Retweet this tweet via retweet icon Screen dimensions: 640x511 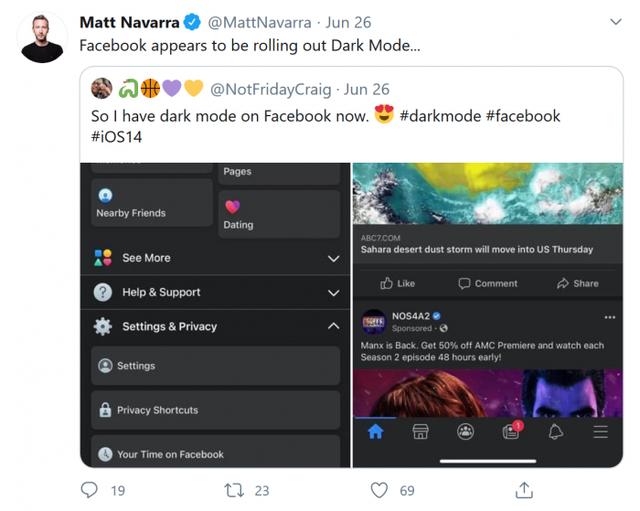click(234, 490)
